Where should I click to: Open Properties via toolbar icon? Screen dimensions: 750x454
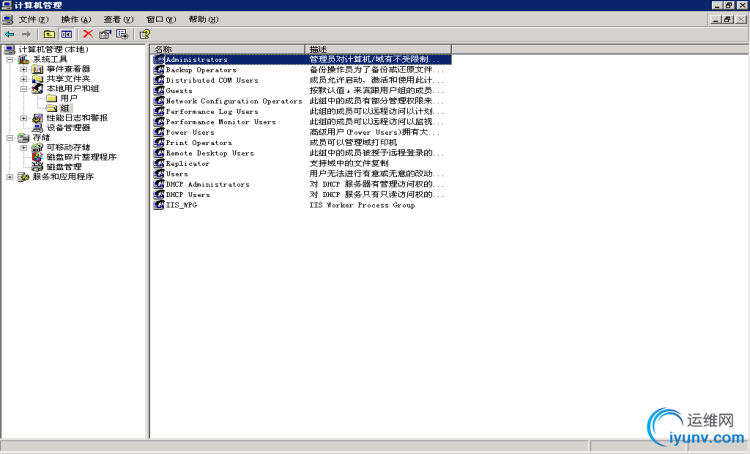pyautogui.click(x=105, y=34)
